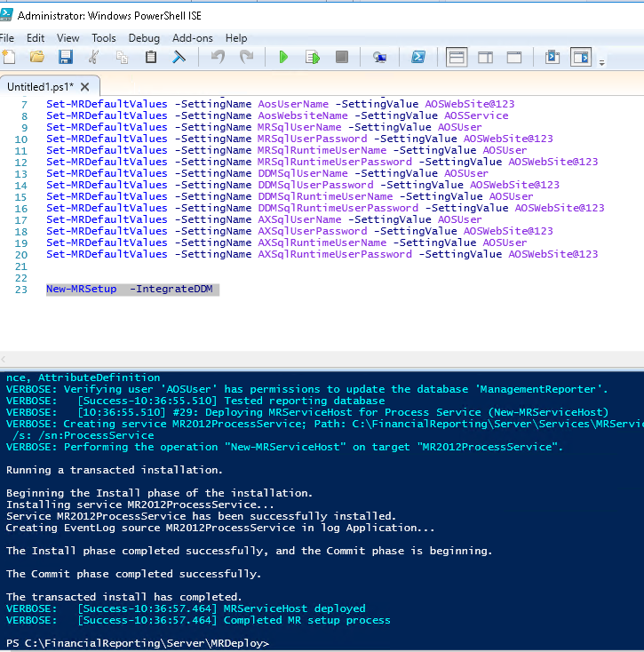The image size is (644, 652).
Task: Open a script with the folder icon
Action: tap(36, 58)
